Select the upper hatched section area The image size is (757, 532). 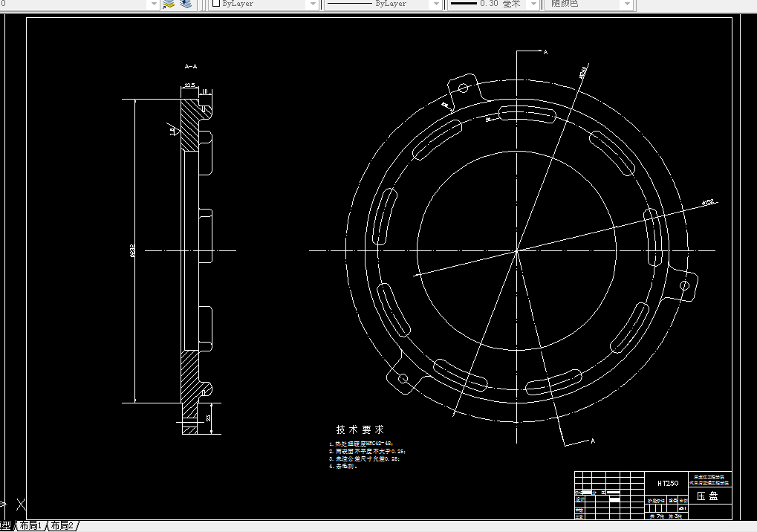click(x=190, y=126)
